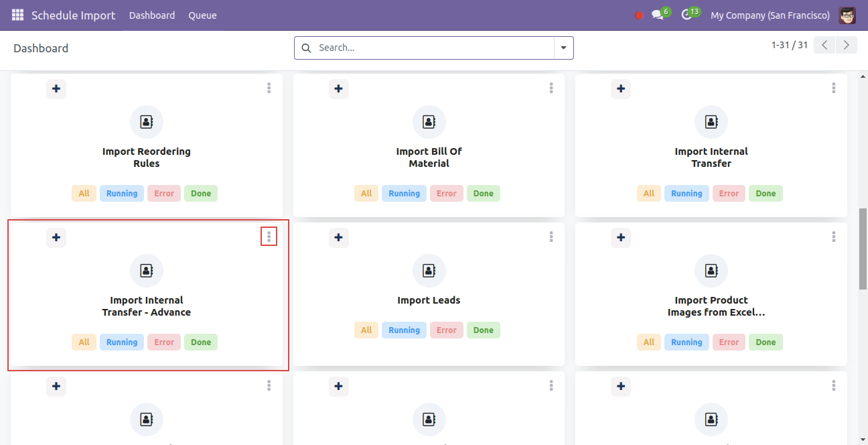Click Error on Import Internal Transfer card
The image size is (868, 445).
coord(729,194)
